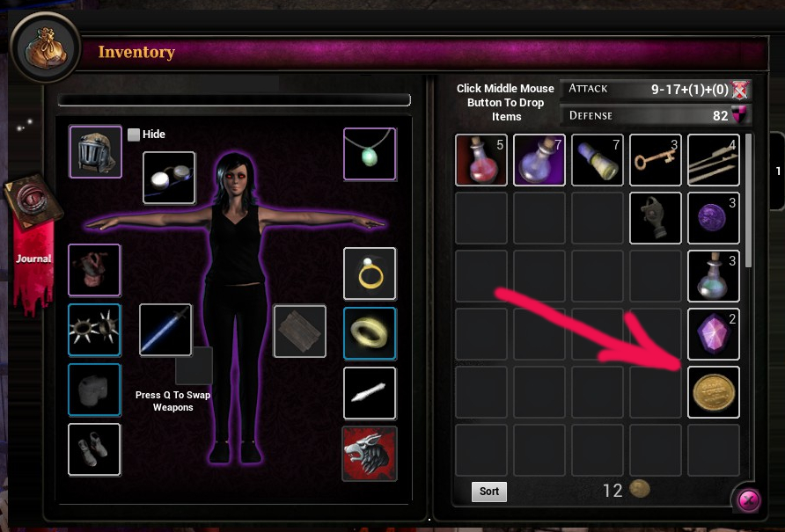Select the red health potion stack
785x532 pixels.
pyautogui.click(x=481, y=160)
